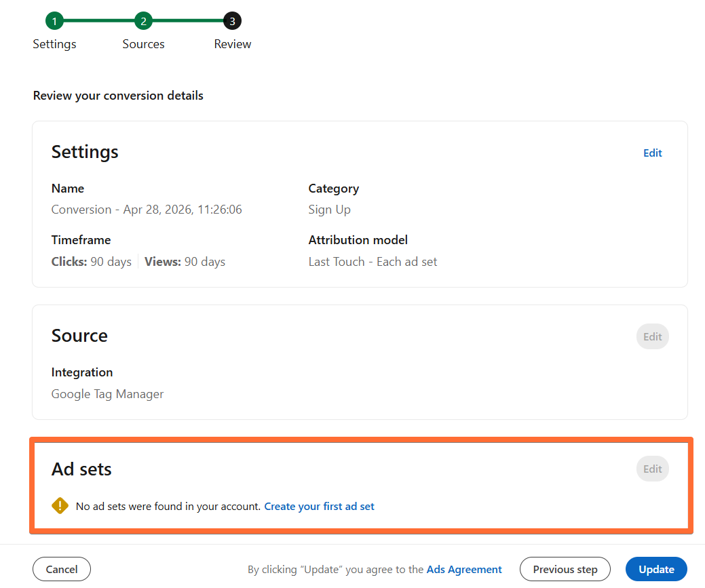Click the Ad sets heading

tap(81, 469)
